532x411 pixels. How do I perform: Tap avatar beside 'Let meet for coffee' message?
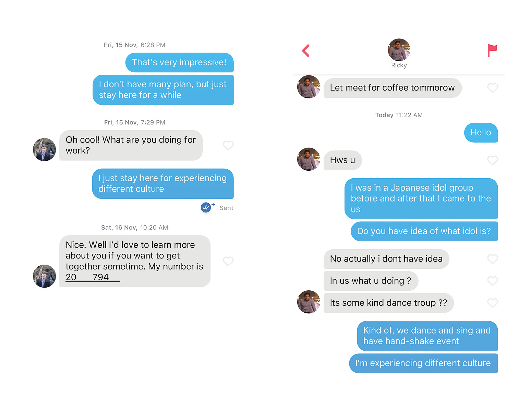pyautogui.click(x=309, y=87)
